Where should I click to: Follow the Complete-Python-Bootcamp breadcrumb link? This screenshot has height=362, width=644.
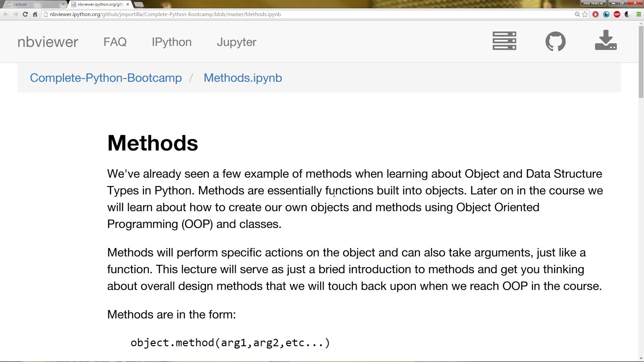(x=106, y=78)
